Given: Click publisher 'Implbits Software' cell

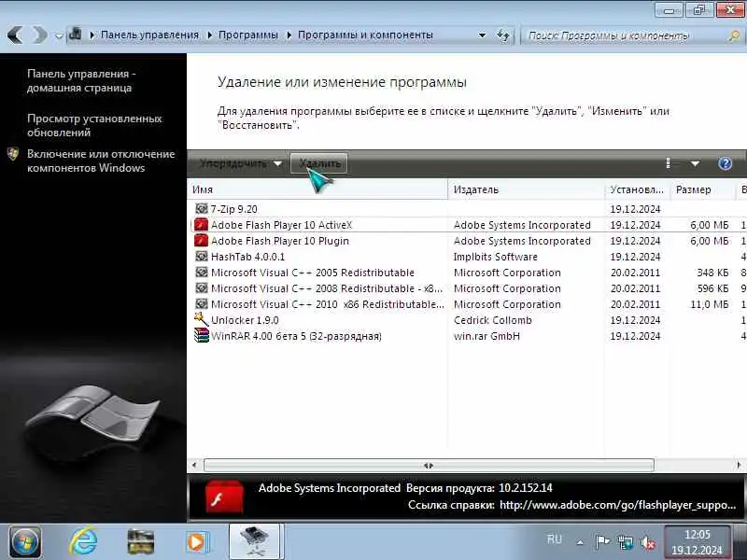Looking at the screenshot, I should click(496, 257).
